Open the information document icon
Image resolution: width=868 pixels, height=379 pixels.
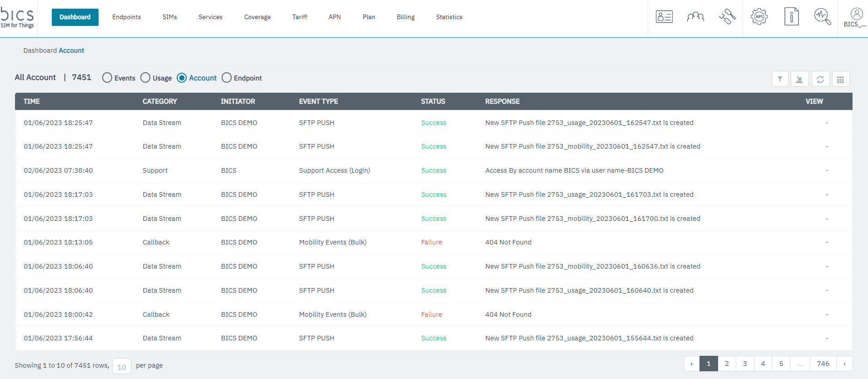point(791,17)
